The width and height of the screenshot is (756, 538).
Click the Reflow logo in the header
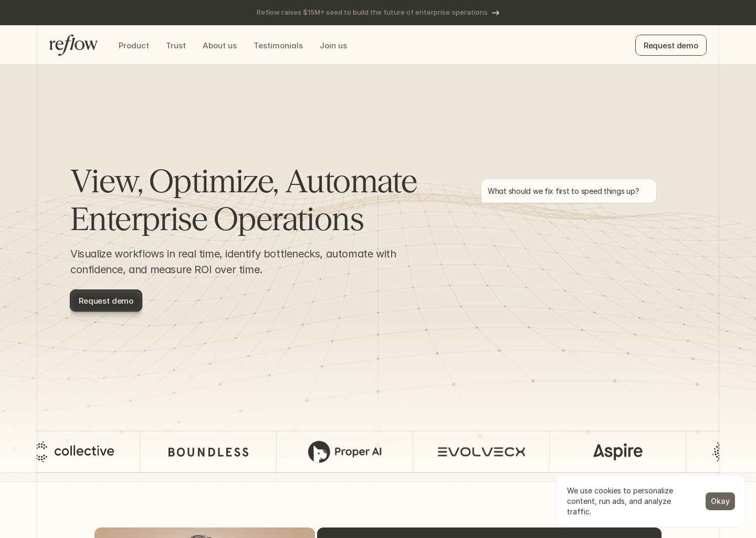(x=73, y=45)
